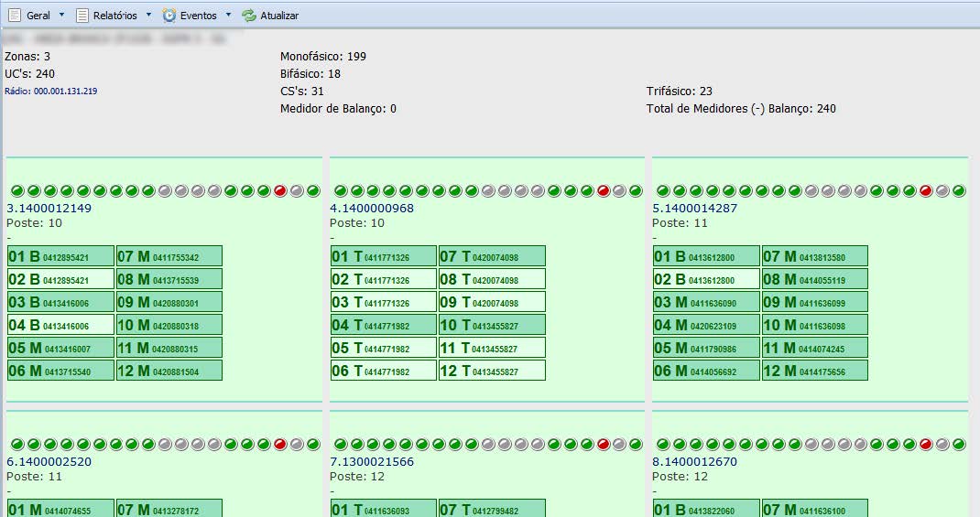Click red status LED in panel 4.1400000968
The width and height of the screenshot is (980, 517).
coord(603,191)
